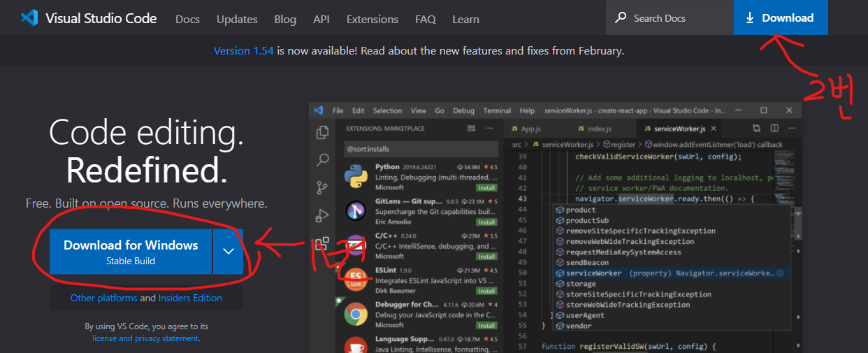Switch to the index.js editor tab
Screen dimensions: 868x353
(x=604, y=129)
